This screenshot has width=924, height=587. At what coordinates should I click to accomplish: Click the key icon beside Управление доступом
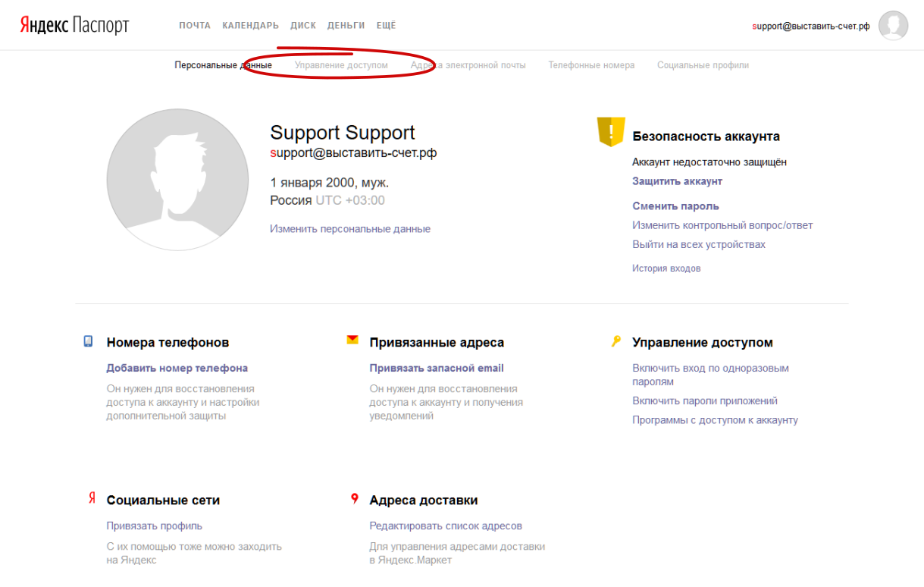616,341
